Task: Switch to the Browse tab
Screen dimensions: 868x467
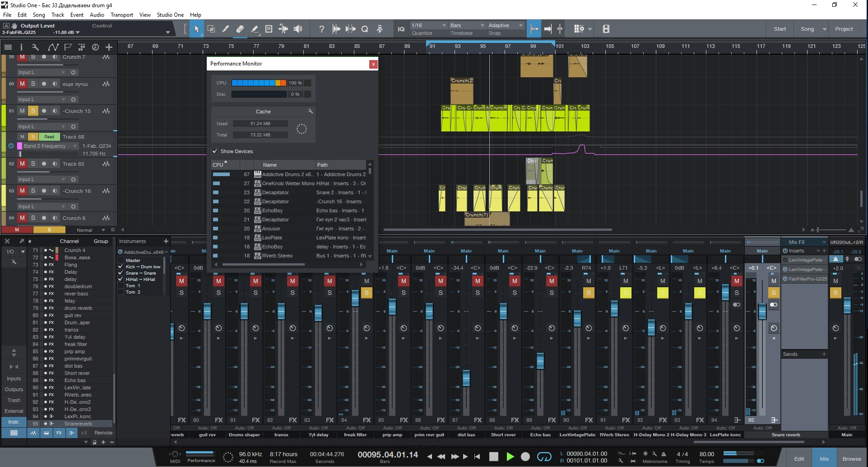Action: click(x=851, y=458)
